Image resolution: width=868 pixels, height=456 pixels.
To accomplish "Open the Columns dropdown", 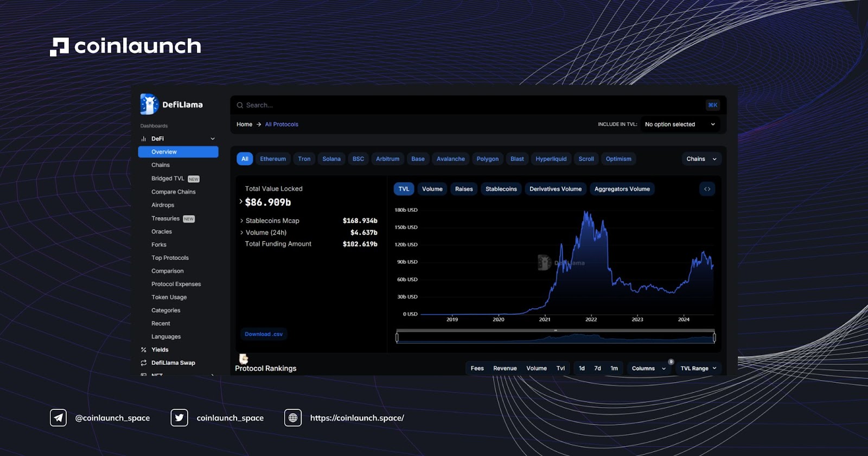I will 648,369.
